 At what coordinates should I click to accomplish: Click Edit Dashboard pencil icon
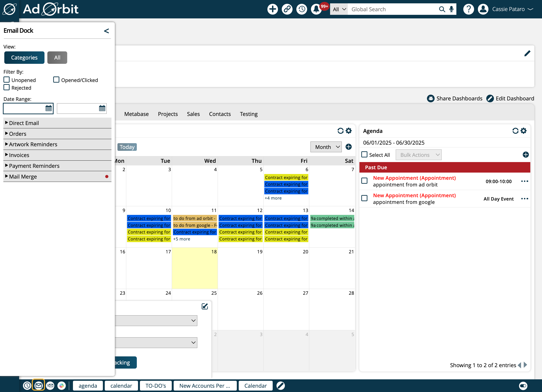tap(490, 98)
